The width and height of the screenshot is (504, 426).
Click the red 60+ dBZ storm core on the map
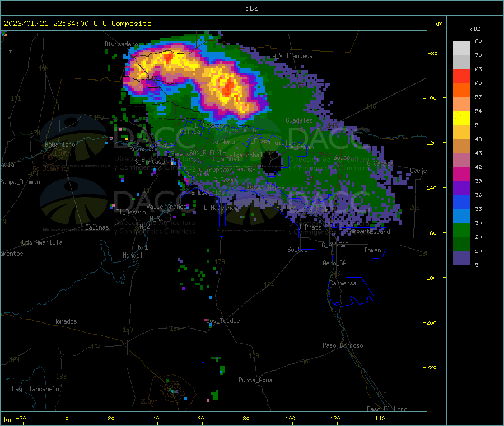pos(229,87)
